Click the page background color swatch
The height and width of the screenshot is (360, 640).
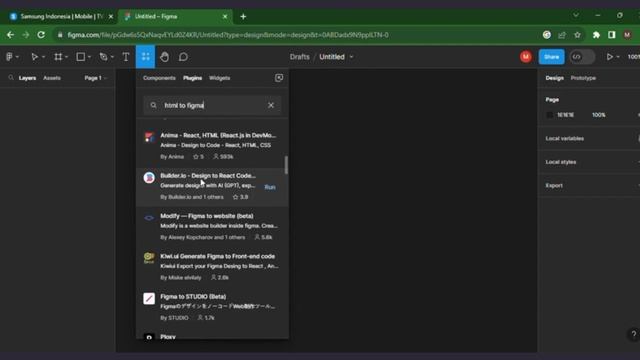click(550, 115)
